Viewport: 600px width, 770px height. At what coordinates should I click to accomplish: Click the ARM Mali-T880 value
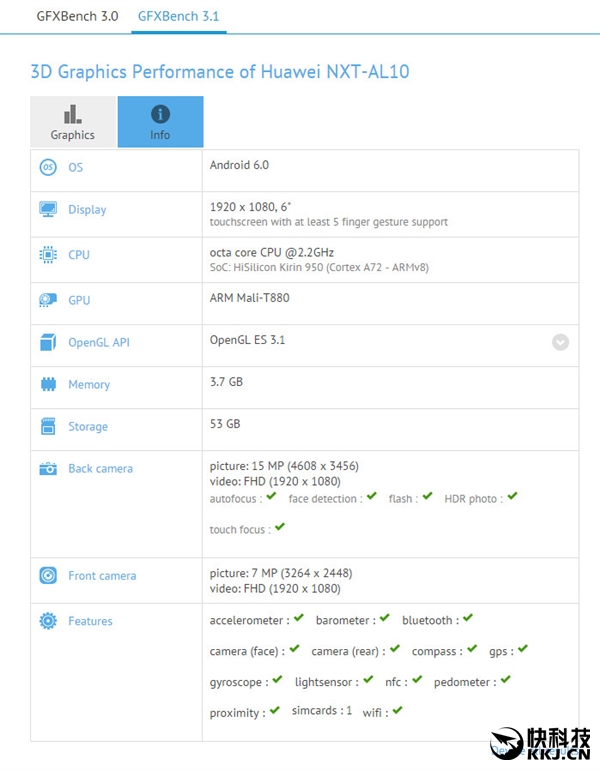[x=249, y=298]
